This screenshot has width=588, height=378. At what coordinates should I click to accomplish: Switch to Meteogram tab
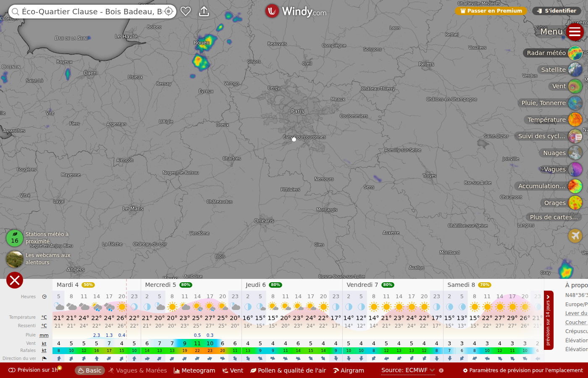[194, 370]
